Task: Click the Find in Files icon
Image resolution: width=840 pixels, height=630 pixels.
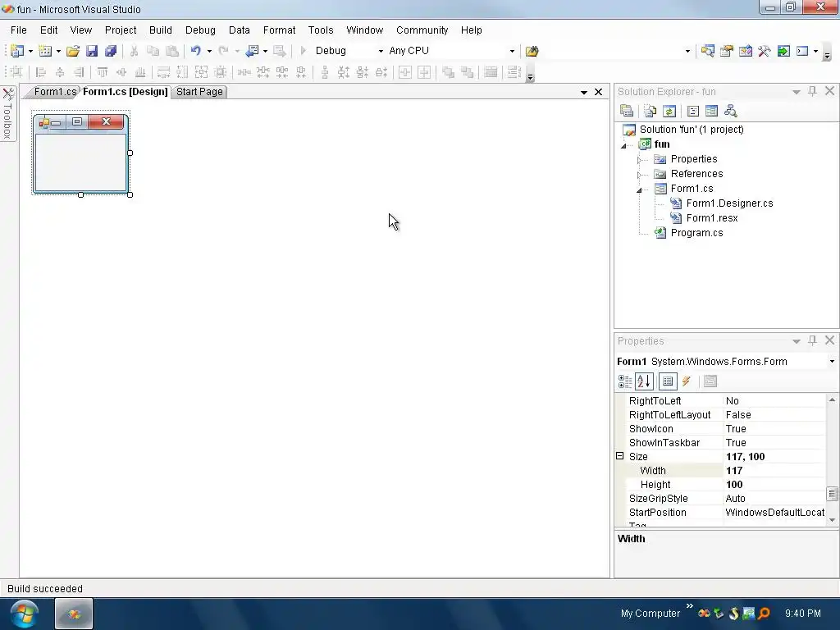Action: tap(532, 51)
